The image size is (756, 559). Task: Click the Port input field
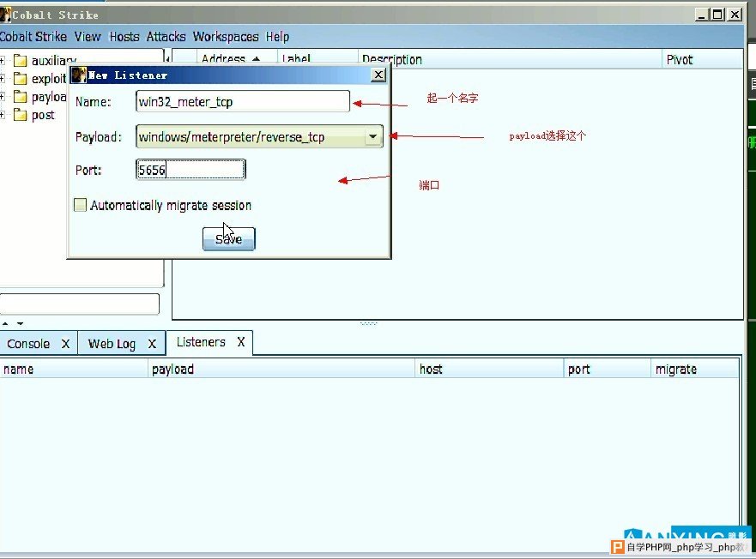[x=191, y=170]
